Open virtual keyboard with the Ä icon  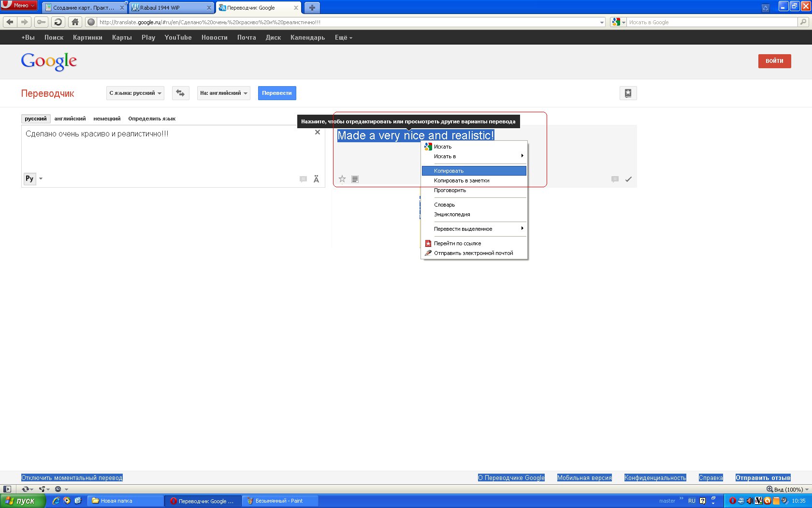[316, 179]
